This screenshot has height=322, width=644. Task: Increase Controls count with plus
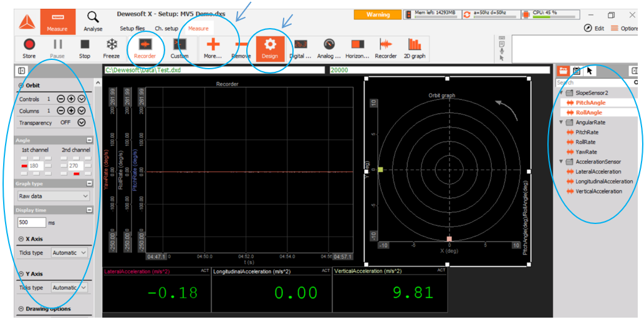coord(70,99)
